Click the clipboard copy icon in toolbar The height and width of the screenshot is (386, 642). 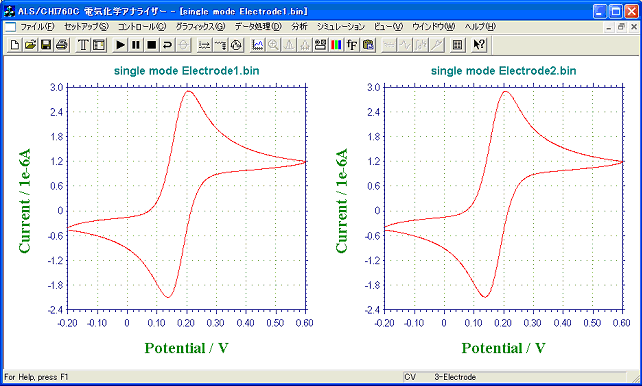pyautogui.click(x=368, y=45)
